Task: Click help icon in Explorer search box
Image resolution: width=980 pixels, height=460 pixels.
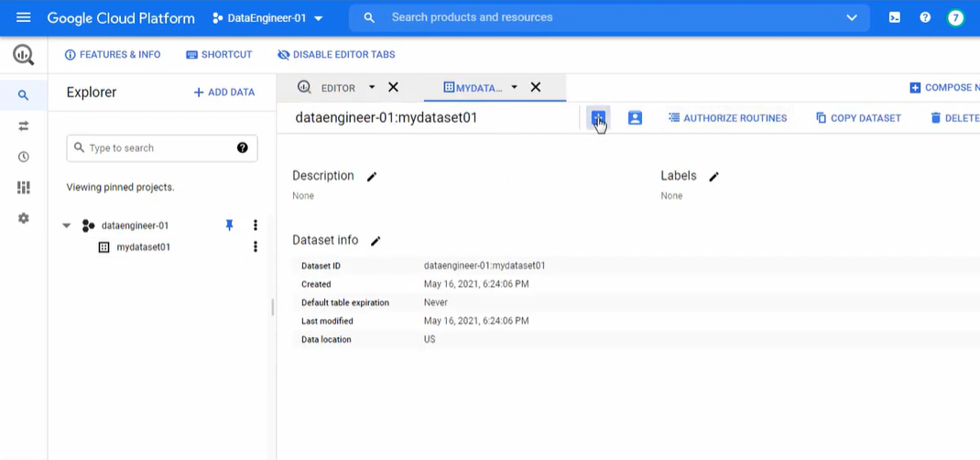Action: pos(243,148)
